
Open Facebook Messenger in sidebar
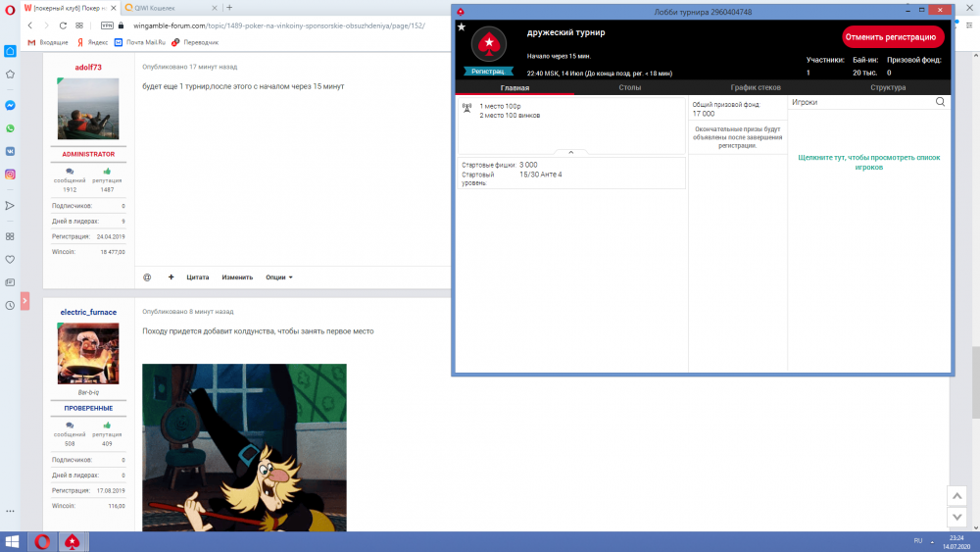point(10,105)
